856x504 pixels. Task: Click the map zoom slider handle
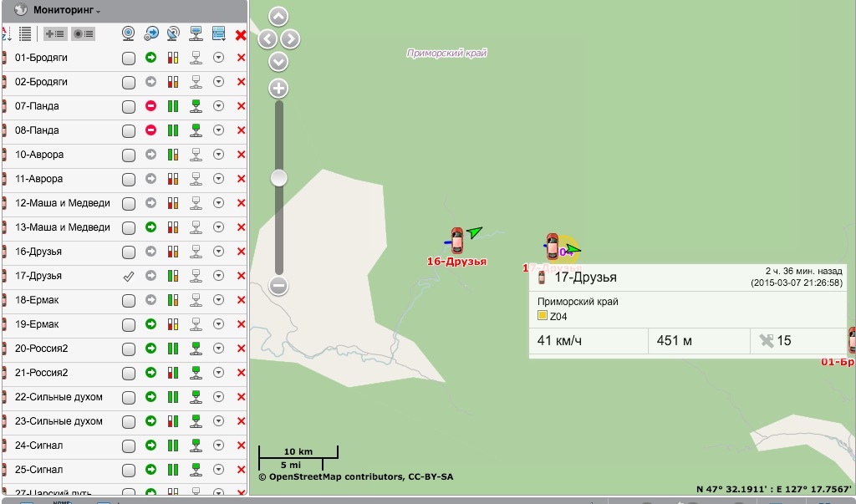(278, 177)
